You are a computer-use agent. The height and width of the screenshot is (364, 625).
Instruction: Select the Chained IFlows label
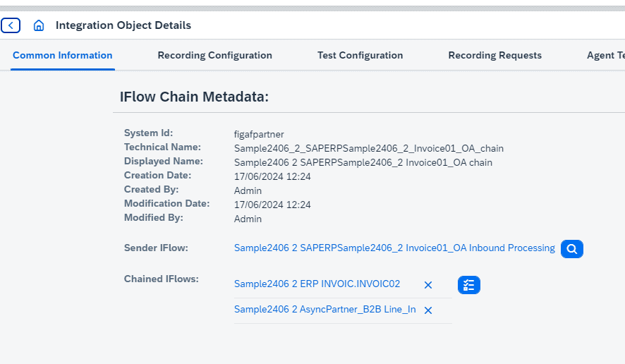click(x=161, y=279)
